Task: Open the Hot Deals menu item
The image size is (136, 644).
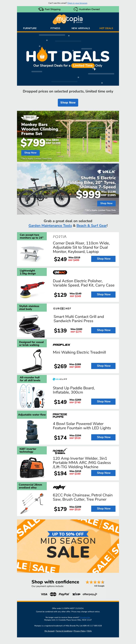Action: [106, 28]
